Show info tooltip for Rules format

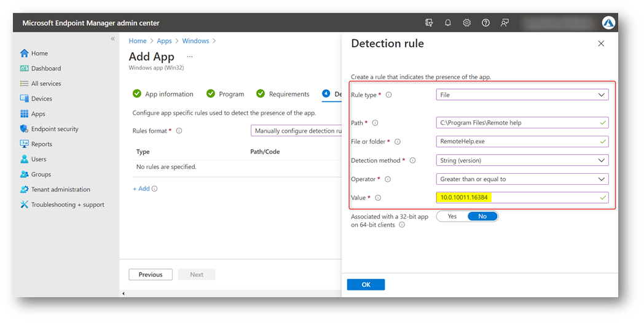point(179,131)
